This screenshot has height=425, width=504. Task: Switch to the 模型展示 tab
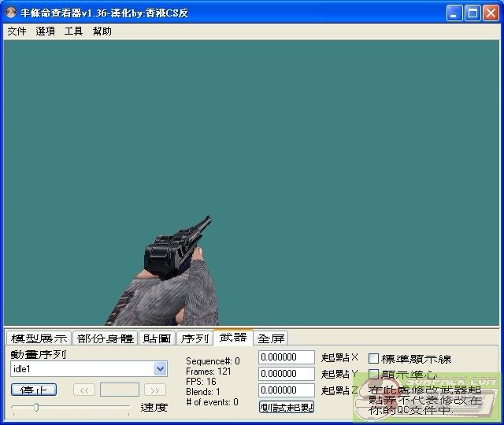(39, 338)
